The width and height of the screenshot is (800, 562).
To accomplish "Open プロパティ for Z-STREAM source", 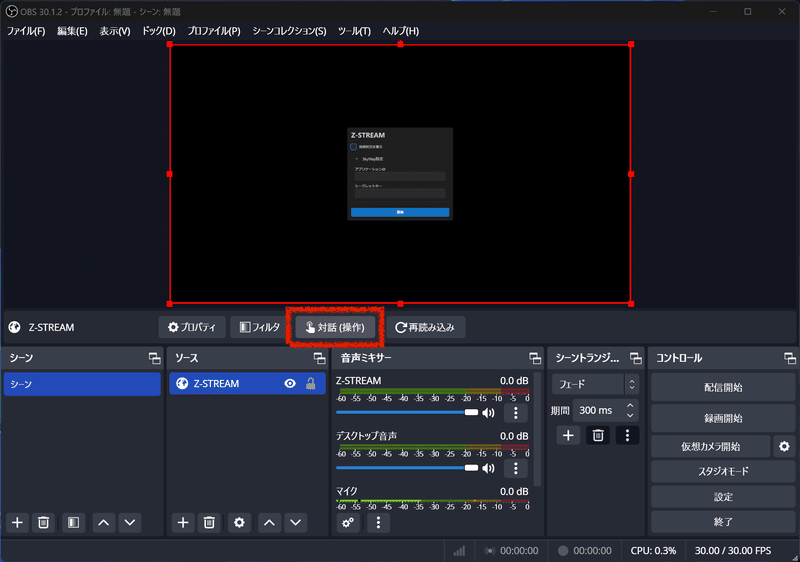I will [x=192, y=327].
